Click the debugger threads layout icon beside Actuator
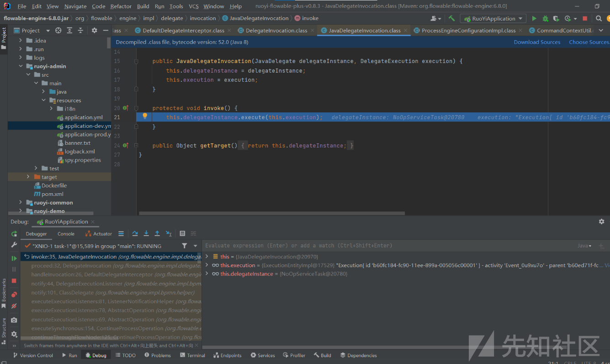 [121, 233]
